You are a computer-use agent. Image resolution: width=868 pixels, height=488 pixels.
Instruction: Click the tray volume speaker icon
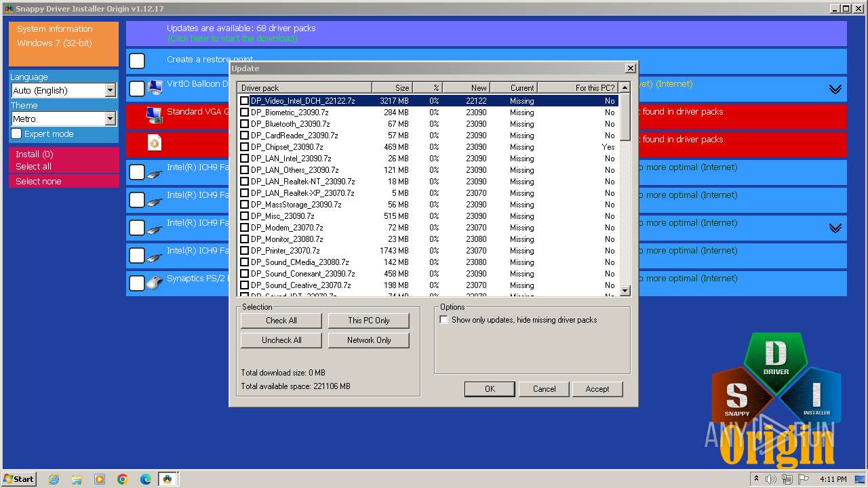coord(772,480)
